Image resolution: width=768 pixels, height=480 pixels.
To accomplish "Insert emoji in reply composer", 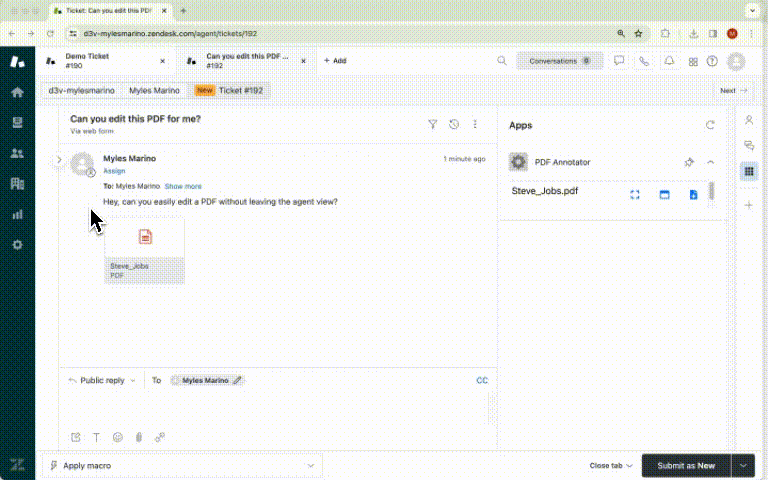I will (x=117, y=437).
